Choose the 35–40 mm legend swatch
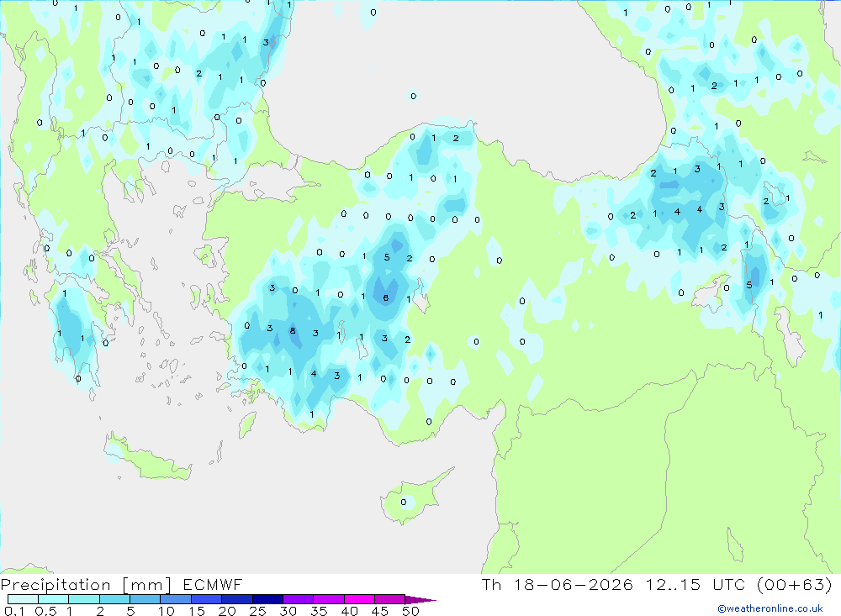The width and height of the screenshot is (841, 616). pos(329,599)
